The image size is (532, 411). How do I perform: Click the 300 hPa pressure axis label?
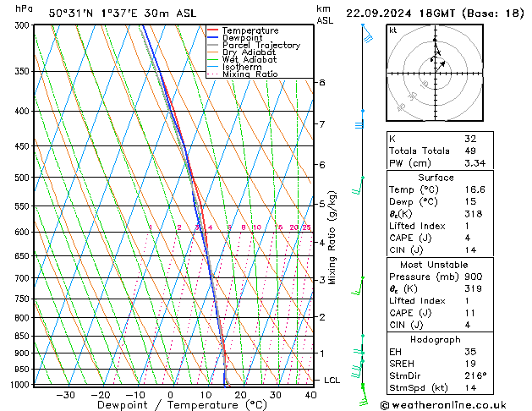(x=24, y=25)
